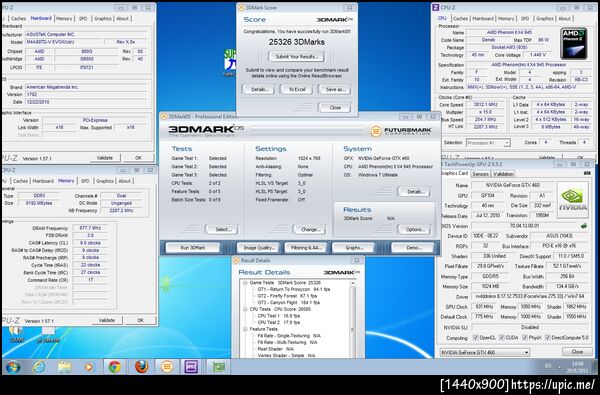Click the EN language indicator in system tray
The height and width of the screenshot is (395, 600).
[x=548, y=366]
